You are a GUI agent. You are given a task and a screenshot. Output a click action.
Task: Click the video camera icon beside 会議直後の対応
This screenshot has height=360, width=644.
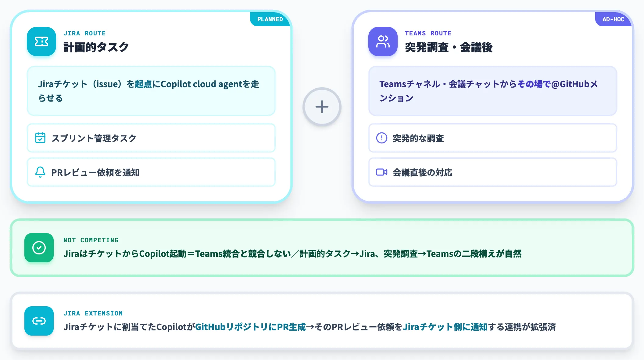[382, 172]
